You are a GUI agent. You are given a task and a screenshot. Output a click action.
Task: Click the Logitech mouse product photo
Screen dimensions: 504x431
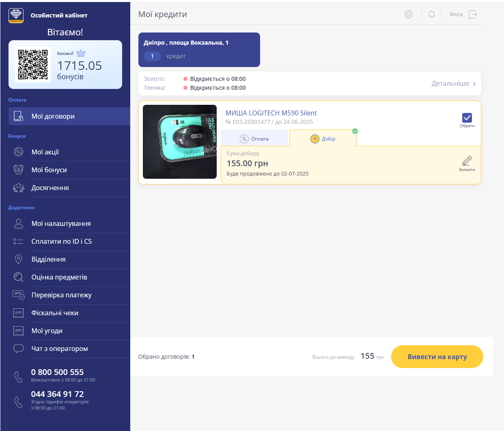click(180, 142)
